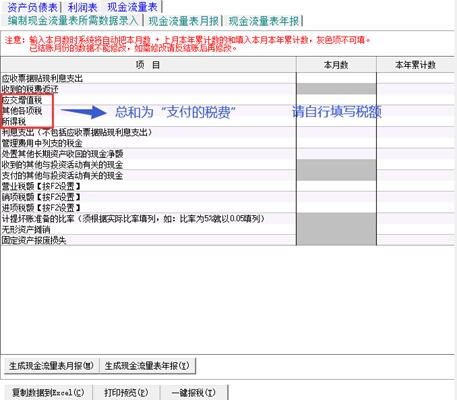Select 本月数 cell for 管理费用中列支的税金
This screenshot has height=400, width=457.
click(x=336, y=143)
